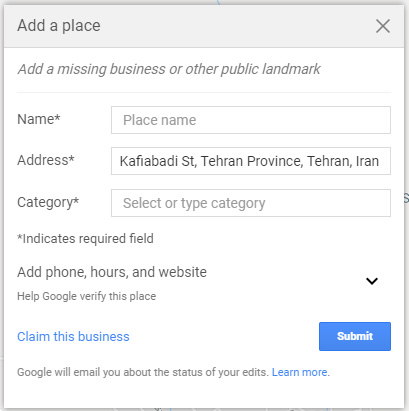Submit the new place
The height and width of the screenshot is (411, 409).
pos(355,336)
